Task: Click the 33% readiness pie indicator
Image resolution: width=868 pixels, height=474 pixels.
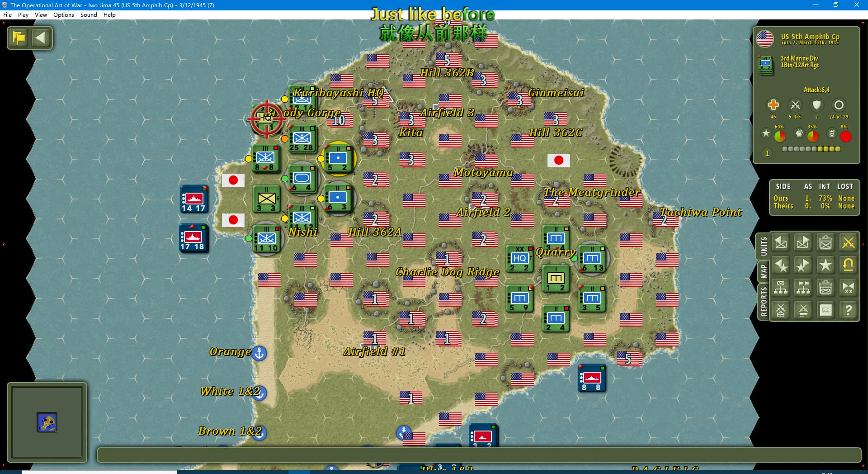Action: pyautogui.click(x=813, y=136)
